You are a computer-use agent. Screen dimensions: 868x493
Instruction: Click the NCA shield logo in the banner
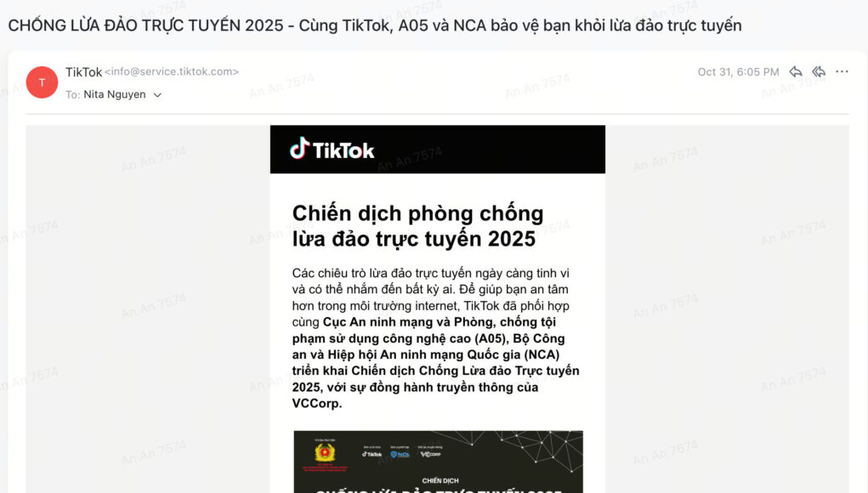(x=400, y=454)
